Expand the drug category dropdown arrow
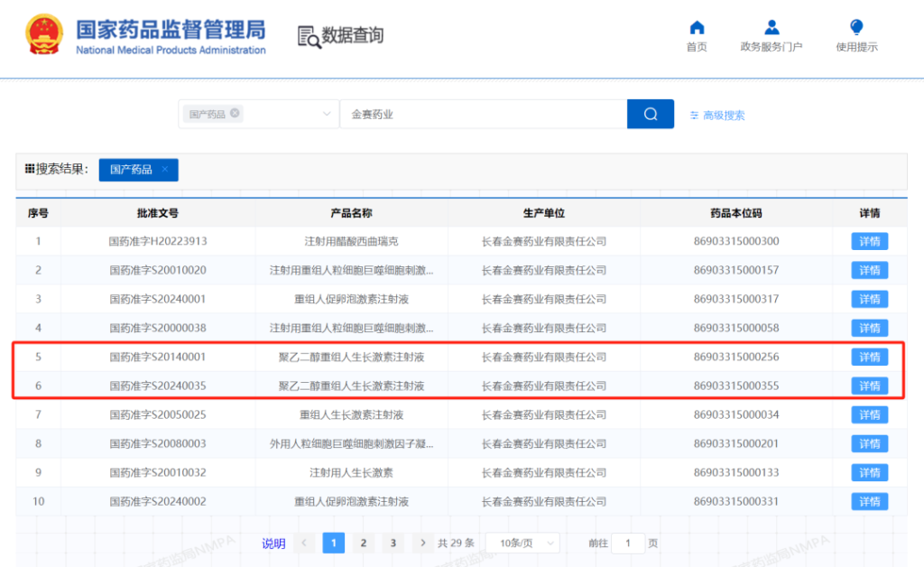The height and width of the screenshot is (567, 924). [x=327, y=114]
